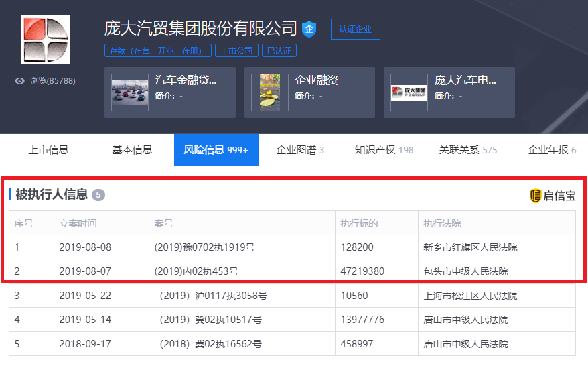Click 唐山市中级人民法院 in the 2018-09-17 row
The image size is (588, 370).
coord(465,344)
